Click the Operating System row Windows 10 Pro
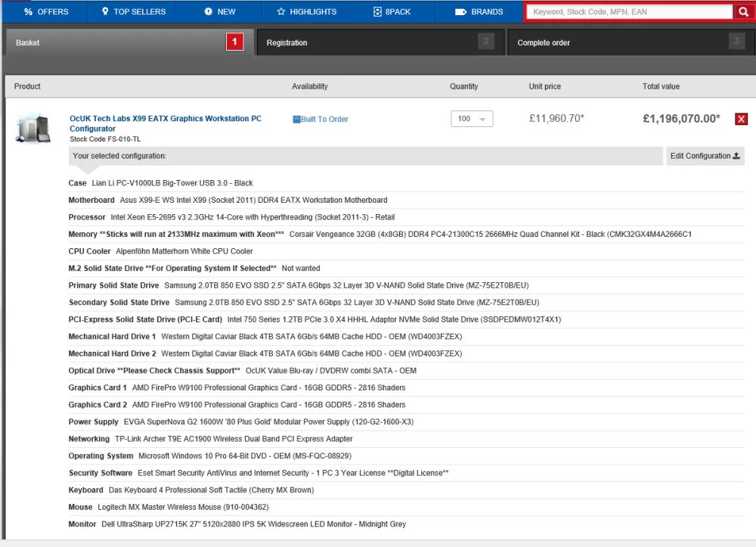 pyautogui.click(x=407, y=455)
